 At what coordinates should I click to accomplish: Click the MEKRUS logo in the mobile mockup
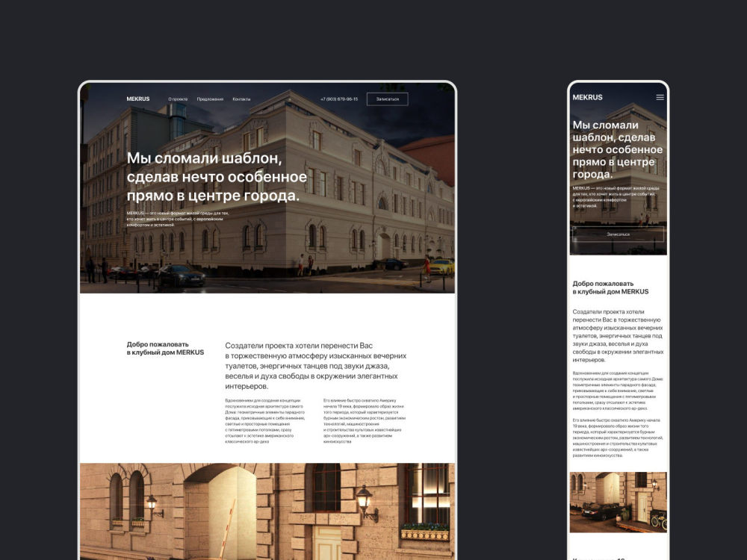click(587, 97)
